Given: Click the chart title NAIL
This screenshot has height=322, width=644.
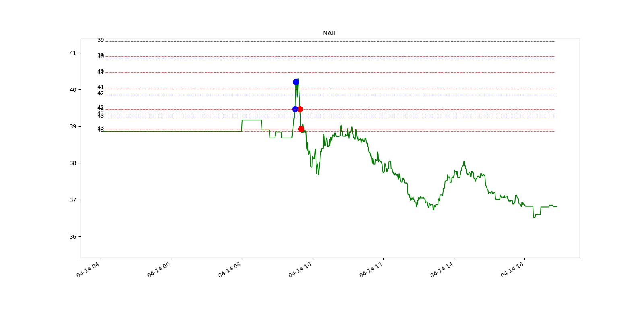Looking at the screenshot, I should (330, 33).
